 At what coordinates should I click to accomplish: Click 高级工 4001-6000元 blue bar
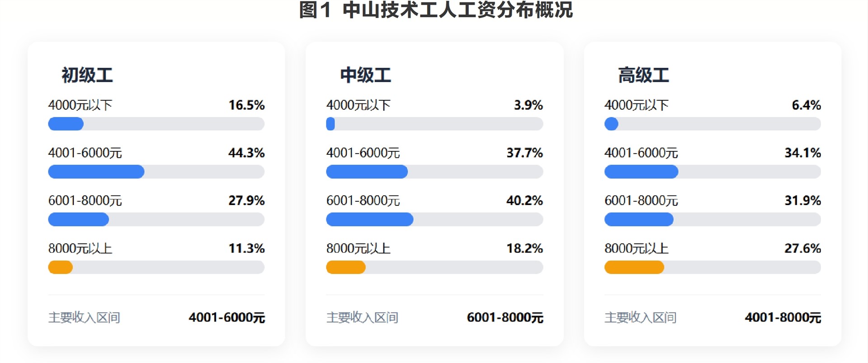click(641, 172)
